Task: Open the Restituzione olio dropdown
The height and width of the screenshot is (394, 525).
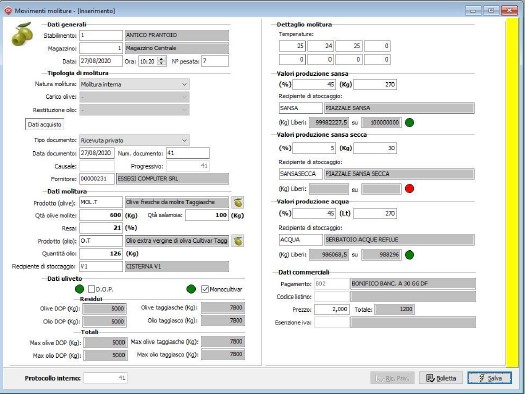Action: pos(134,110)
